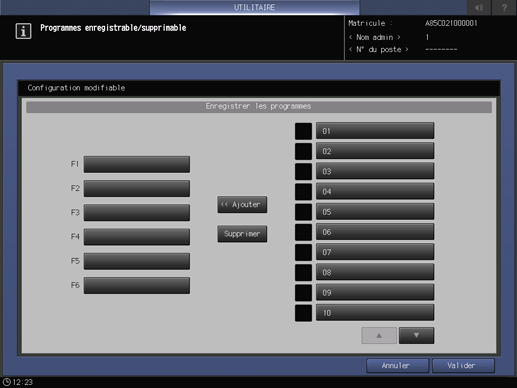Viewport: 517px width, 388px height.
Task: Toggle the black box beside program 03
Action: (x=303, y=171)
